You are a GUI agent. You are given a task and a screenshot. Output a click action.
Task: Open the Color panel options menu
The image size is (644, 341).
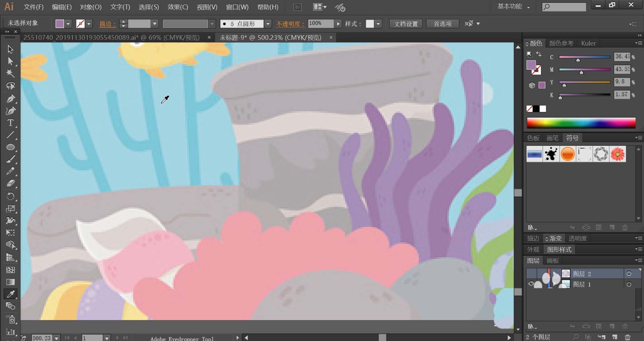tap(638, 43)
